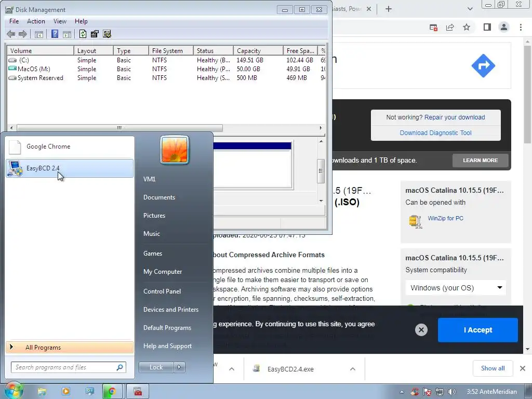Open Google Chrome entry in Start menu
Viewport: 532px width, 399px height.
70,147
